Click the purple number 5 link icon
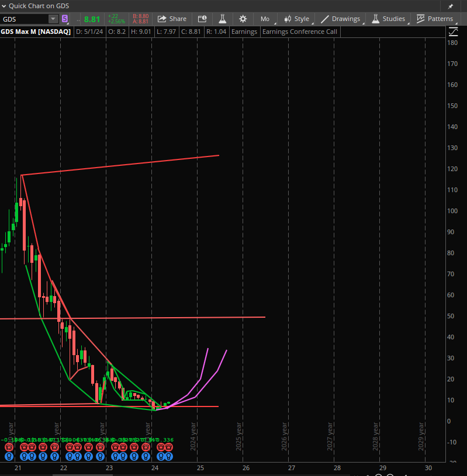This screenshot has height=476, width=467. (65, 19)
